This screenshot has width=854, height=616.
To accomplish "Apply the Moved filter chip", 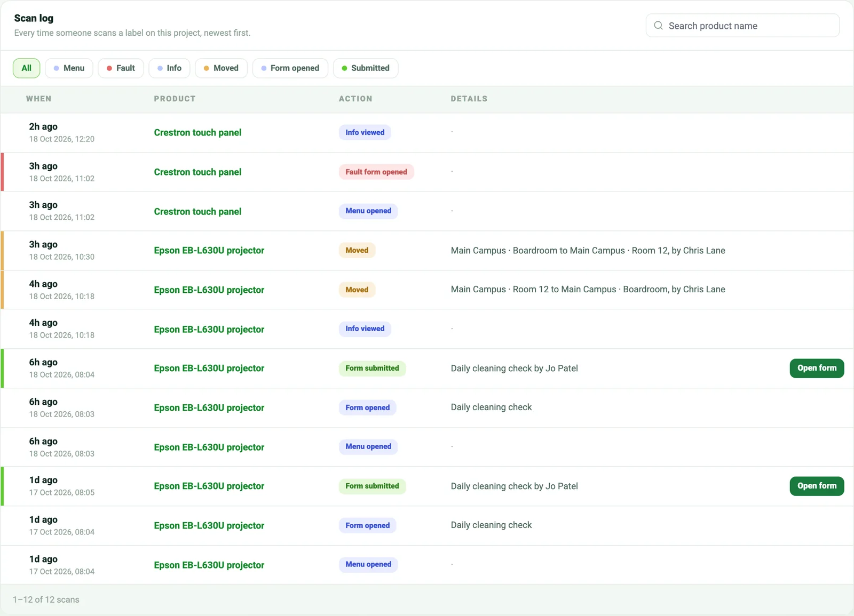I will [221, 68].
